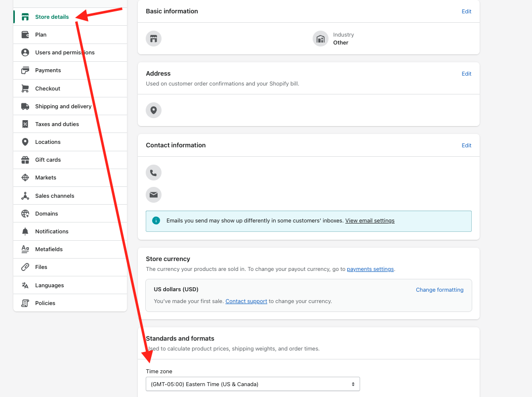
Task: Click the Taxes and duties receipt icon
Action: click(x=25, y=124)
